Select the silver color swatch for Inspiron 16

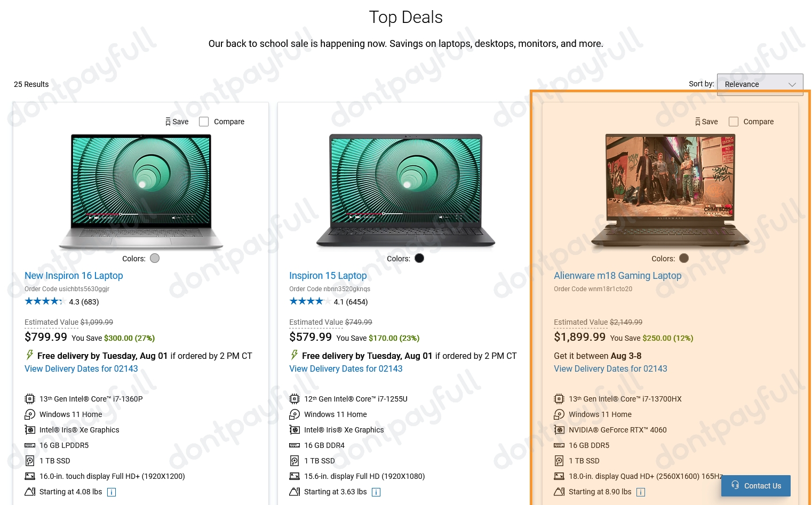pyautogui.click(x=155, y=258)
